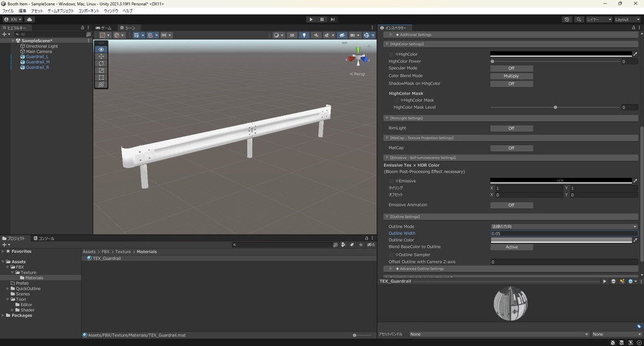Screen dimensions: 644x346
Task: Open the KN account dropdown
Action: click(13, 20)
